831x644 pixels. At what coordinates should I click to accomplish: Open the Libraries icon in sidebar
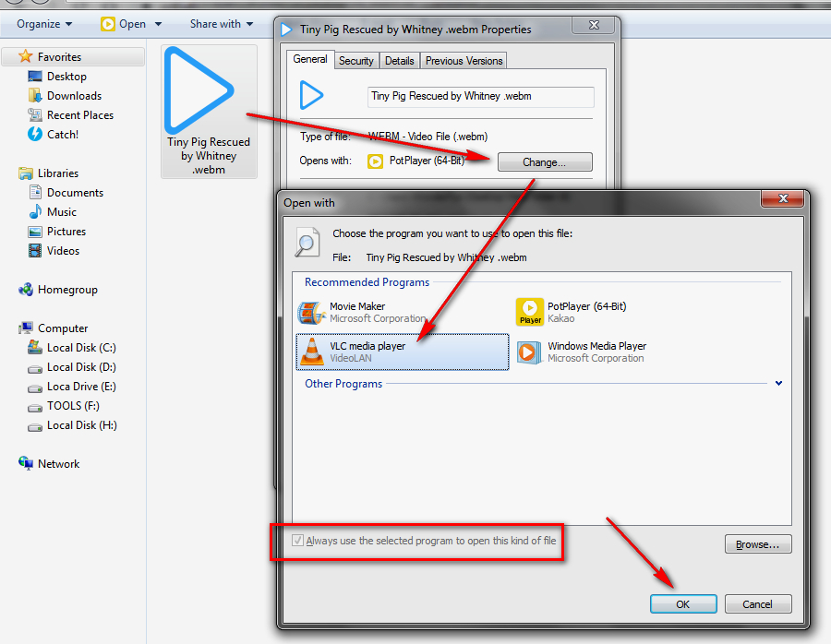coord(26,173)
